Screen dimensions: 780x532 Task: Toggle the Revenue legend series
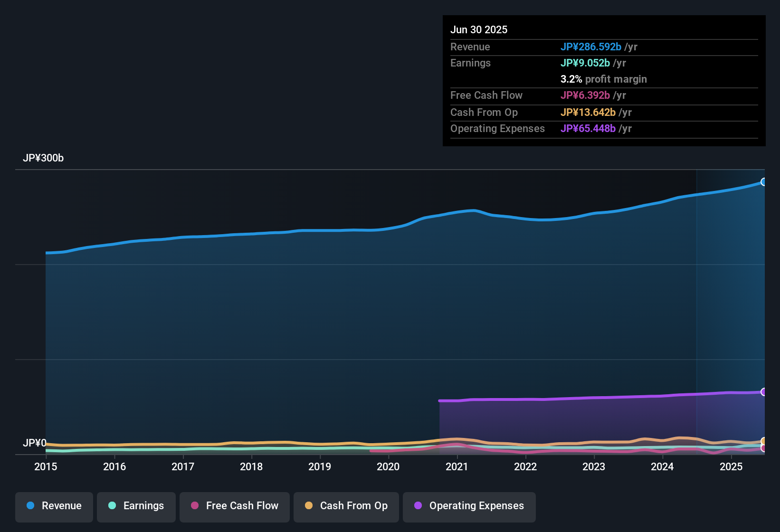tap(54, 506)
